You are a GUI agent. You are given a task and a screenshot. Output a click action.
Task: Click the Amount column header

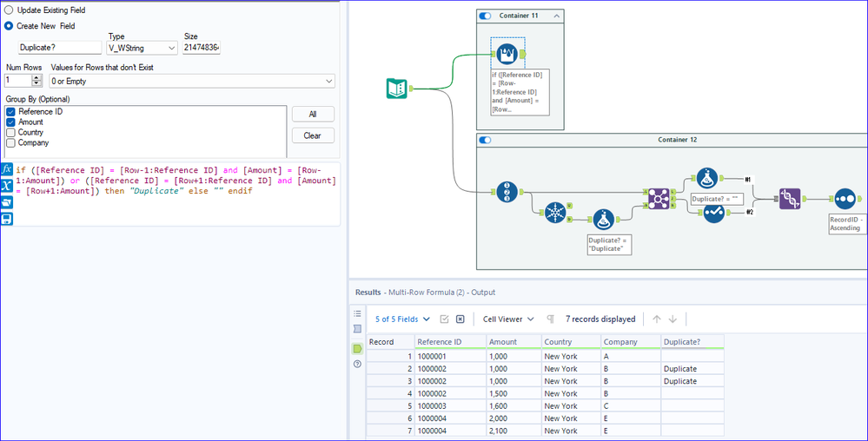[514, 342]
